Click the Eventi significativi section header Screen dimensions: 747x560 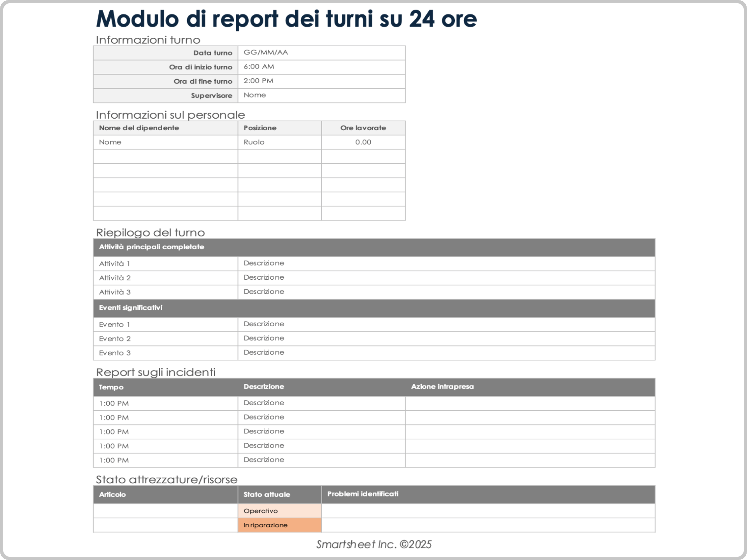[x=131, y=308]
